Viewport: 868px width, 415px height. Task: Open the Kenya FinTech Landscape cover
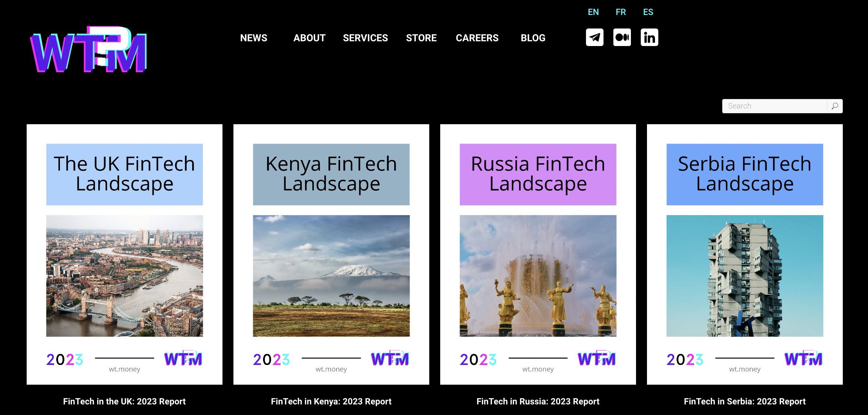(331, 254)
